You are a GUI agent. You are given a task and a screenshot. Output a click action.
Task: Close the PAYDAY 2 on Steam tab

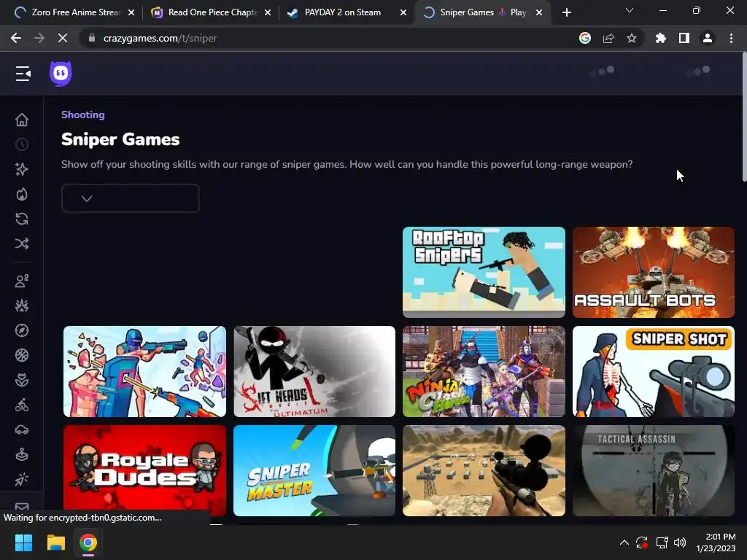(403, 13)
